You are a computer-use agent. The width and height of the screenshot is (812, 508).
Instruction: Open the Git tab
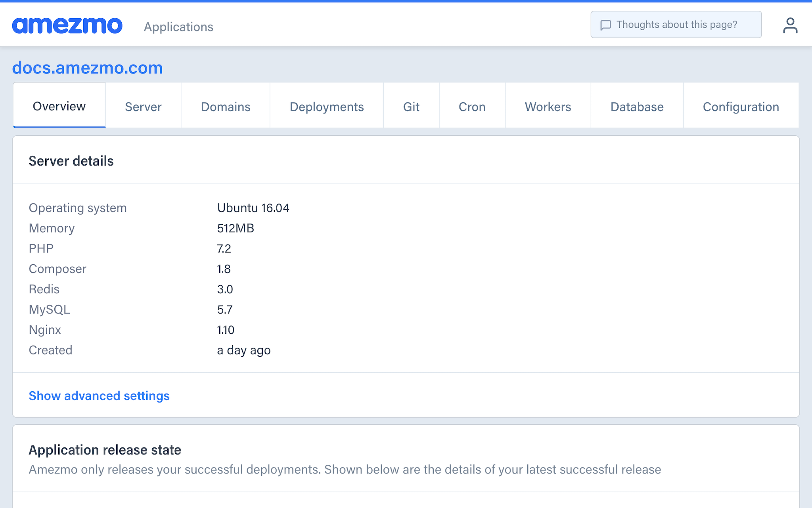click(411, 106)
